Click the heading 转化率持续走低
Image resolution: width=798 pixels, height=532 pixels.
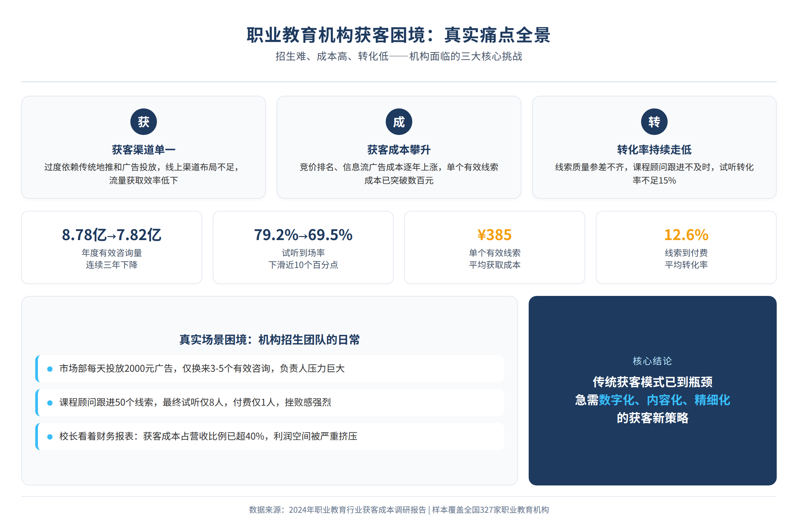654,150
